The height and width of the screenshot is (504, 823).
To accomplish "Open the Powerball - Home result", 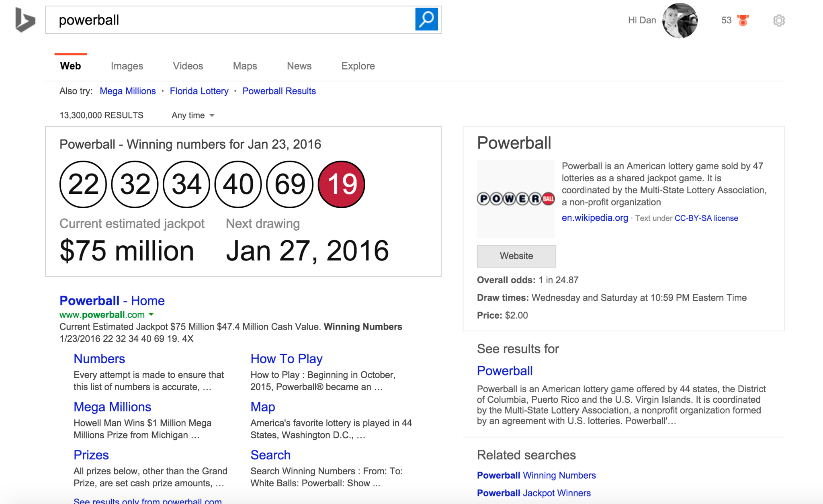I will (112, 301).
